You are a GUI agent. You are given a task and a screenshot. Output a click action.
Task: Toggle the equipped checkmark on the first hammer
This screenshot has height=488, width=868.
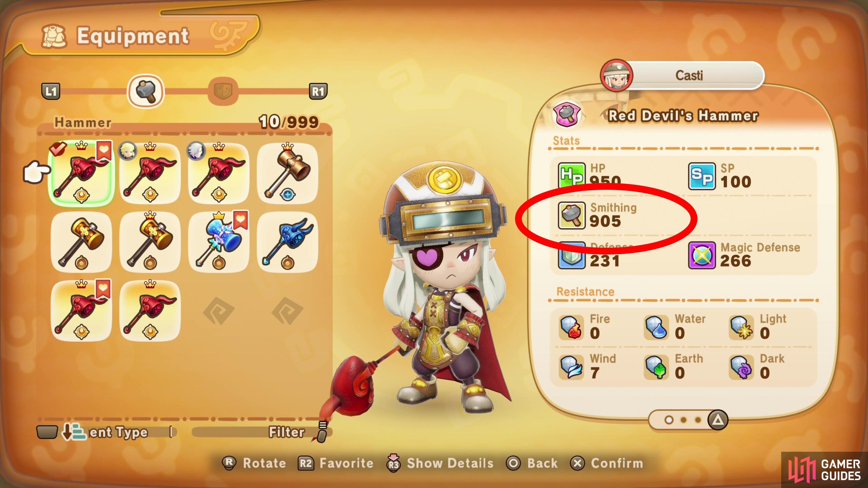[58, 148]
